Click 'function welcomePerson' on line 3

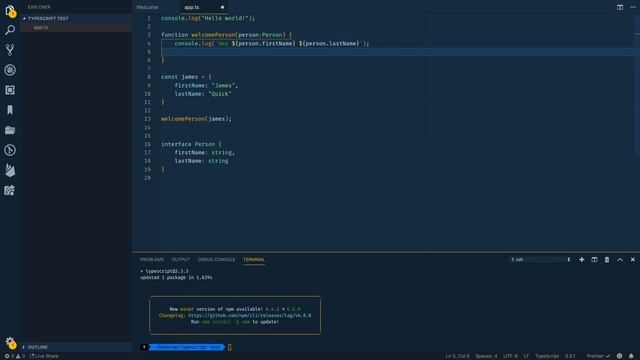point(198,35)
